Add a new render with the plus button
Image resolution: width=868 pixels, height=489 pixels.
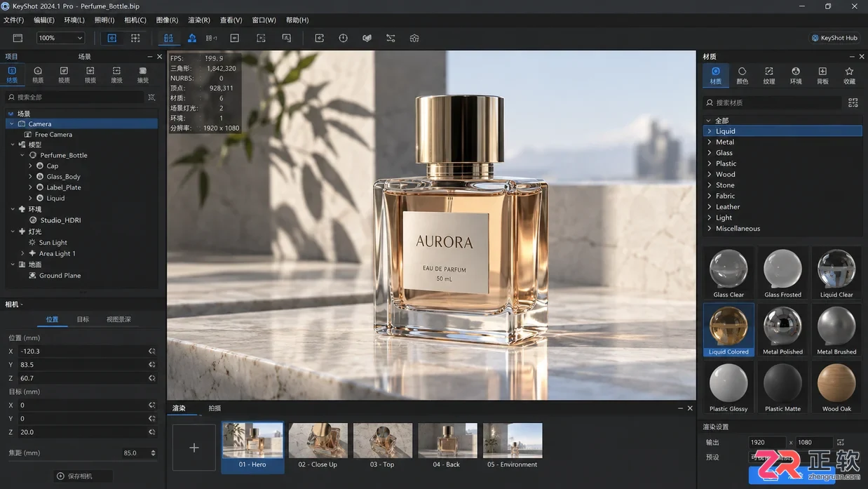click(194, 447)
